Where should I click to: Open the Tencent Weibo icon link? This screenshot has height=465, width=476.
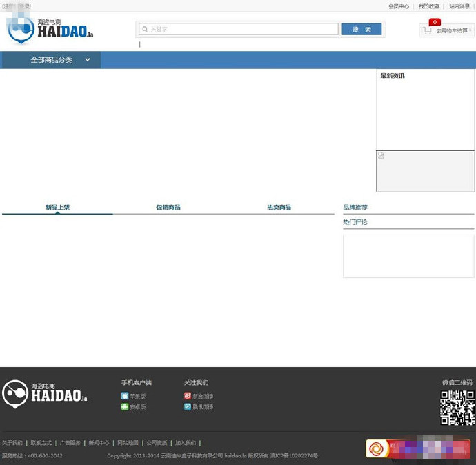pos(188,406)
